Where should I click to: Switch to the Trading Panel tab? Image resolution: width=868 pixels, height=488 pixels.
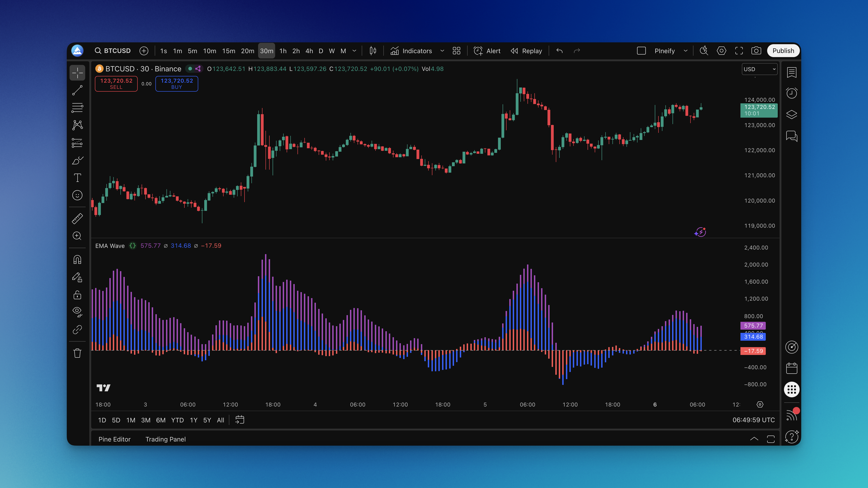click(166, 439)
